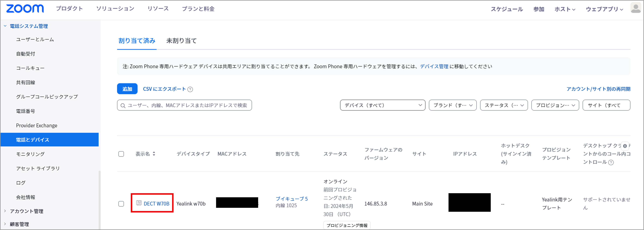Click CSV export help question icon
The image size is (644, 230).
pos(190,89)
